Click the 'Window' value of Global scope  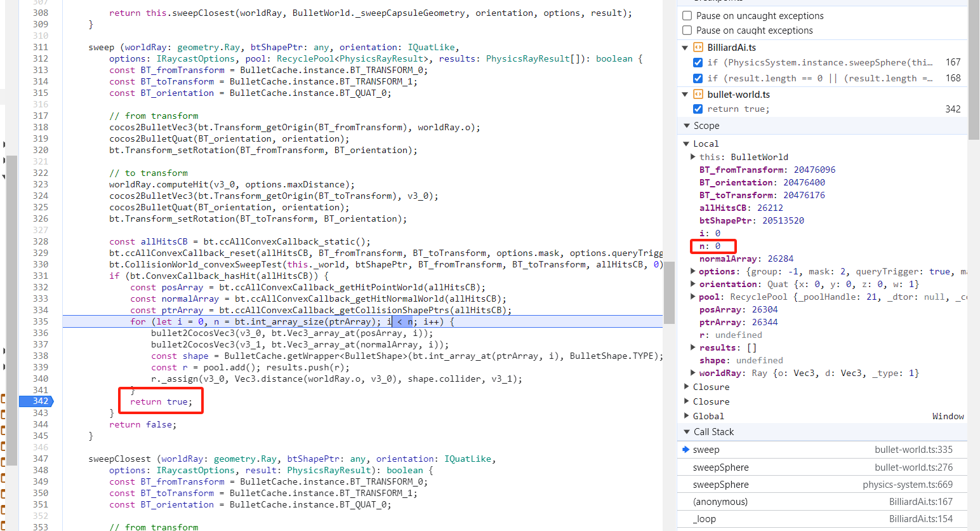[x=948, y=416]
